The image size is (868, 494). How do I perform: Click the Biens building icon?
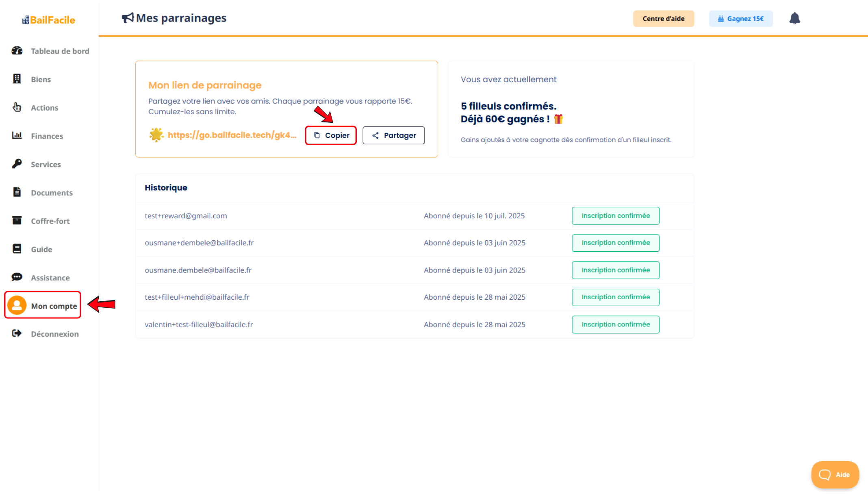(17, 79)
